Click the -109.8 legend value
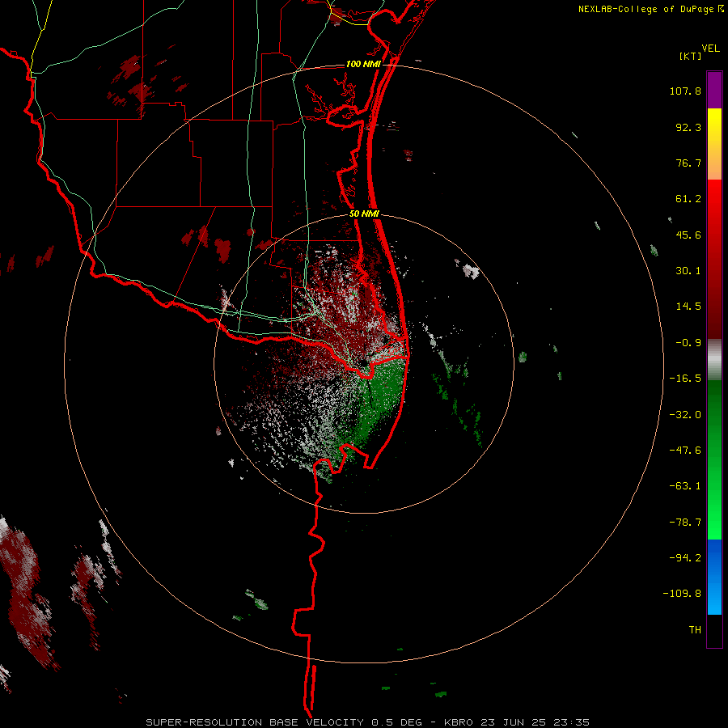This screenshot has height=728, width=728. (682, 594)
